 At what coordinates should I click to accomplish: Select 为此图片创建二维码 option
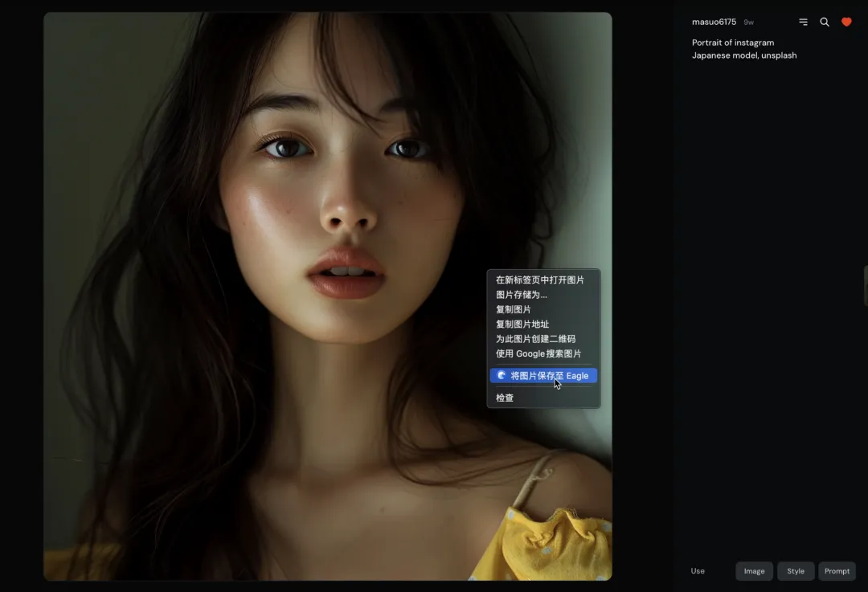click(535, 339)
